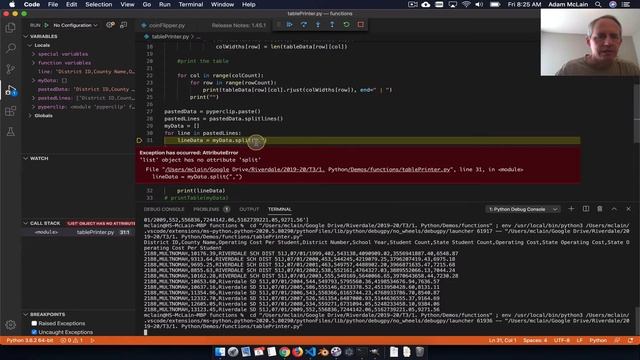640x360 pixels.
Task: Open the Manage gear at activity bar bottom
Action: 11,324
